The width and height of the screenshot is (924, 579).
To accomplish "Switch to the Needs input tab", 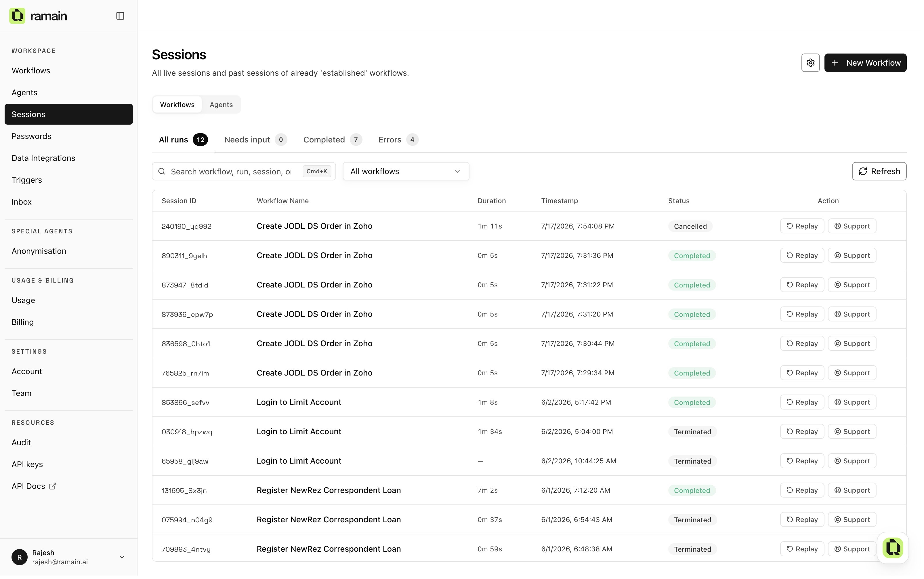I will pos(255,140).
